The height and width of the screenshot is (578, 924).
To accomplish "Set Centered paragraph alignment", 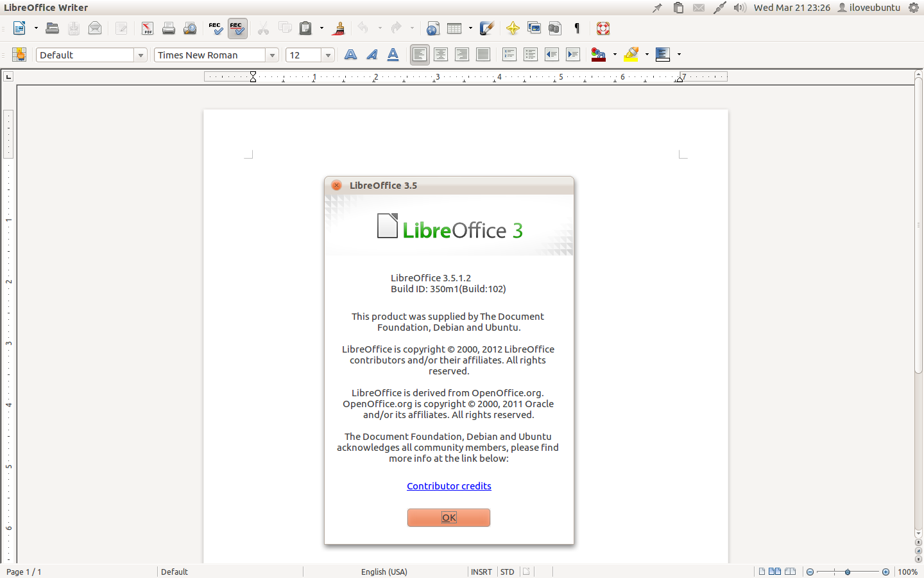I will pos(441,55).
